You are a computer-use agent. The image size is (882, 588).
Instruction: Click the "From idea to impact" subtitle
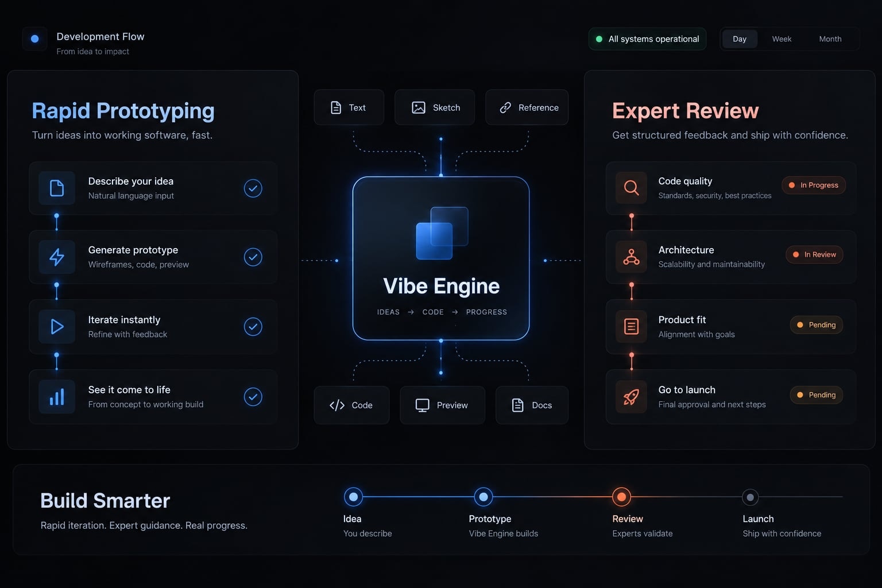click(92, 52)
